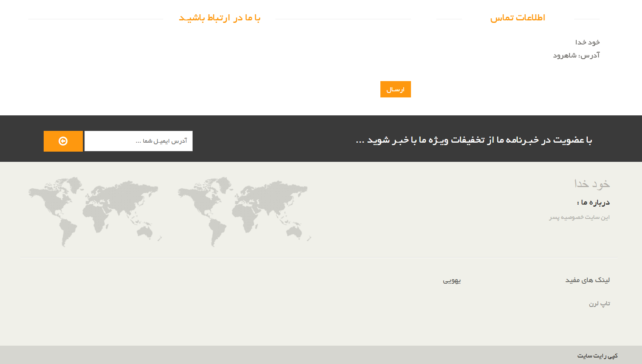Click خود خدا under contact information
Viewport: 642px width, 364px height.
pos(587,42)
